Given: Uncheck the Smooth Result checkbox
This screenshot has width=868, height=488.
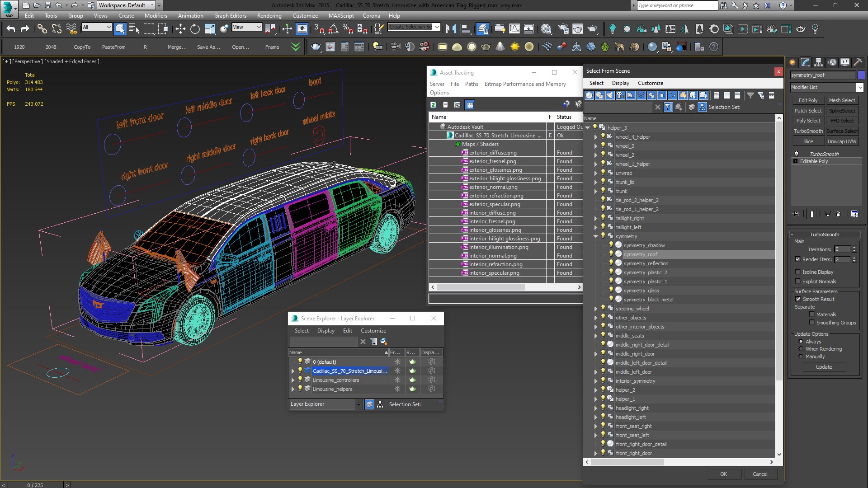Looking at the screenshot, I should coord(798,299).
